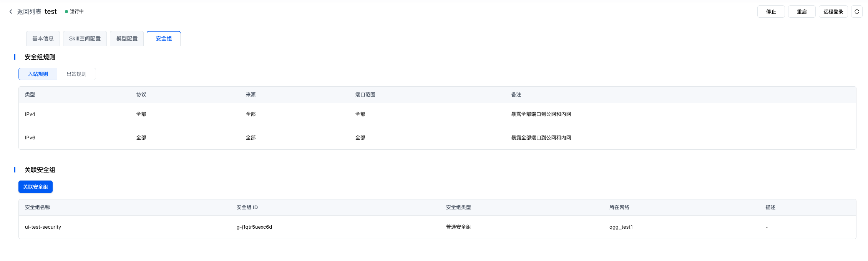This screenshot has height=261, width=868.
Task: Click the refresh icon button
Action: [x=856, y=12]
